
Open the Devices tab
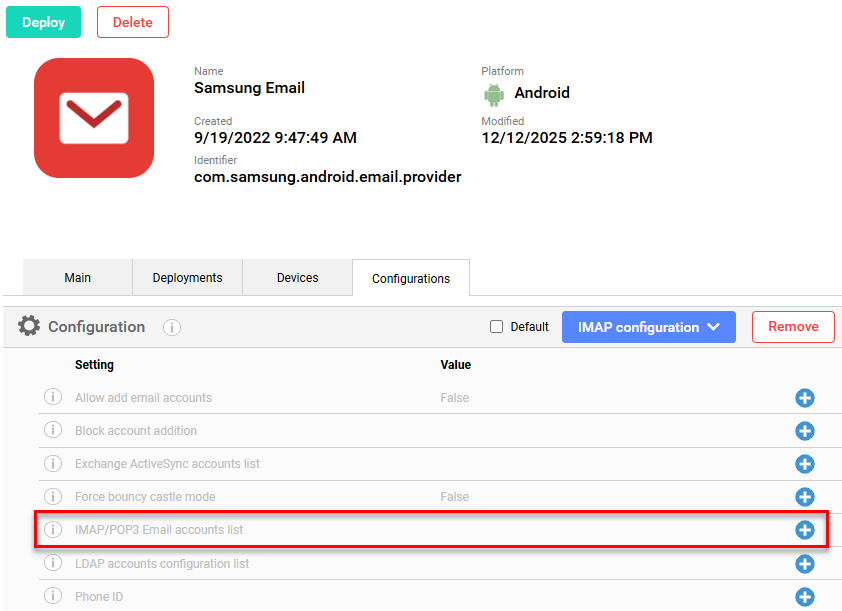pos(297,277)
